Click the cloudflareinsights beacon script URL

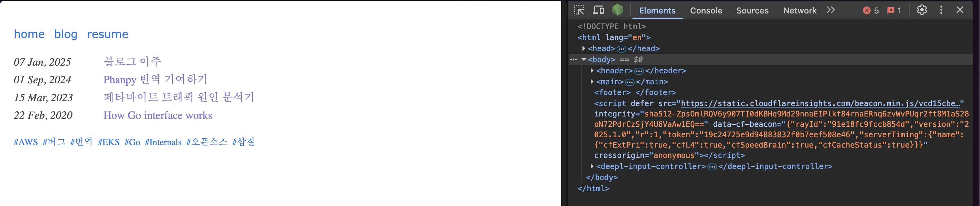820,104
